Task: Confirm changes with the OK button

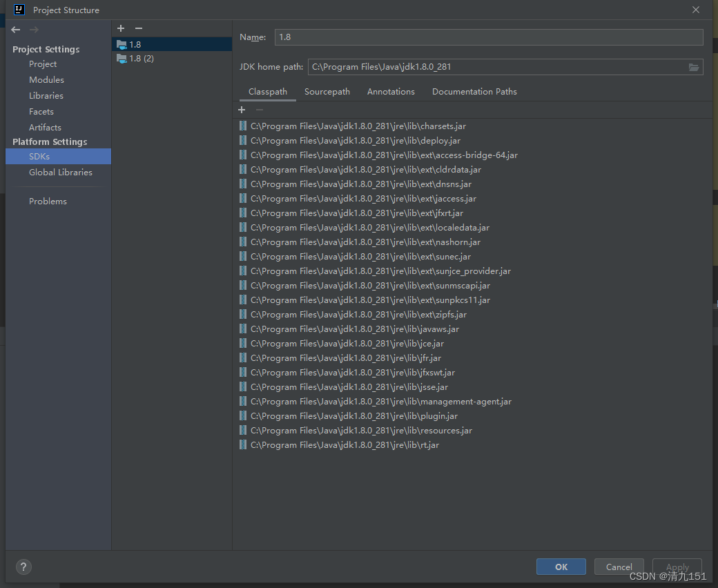Action: click(561, 566)
